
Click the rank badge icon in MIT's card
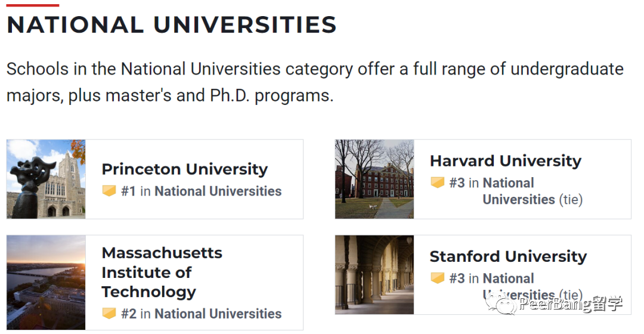point(109,313)
